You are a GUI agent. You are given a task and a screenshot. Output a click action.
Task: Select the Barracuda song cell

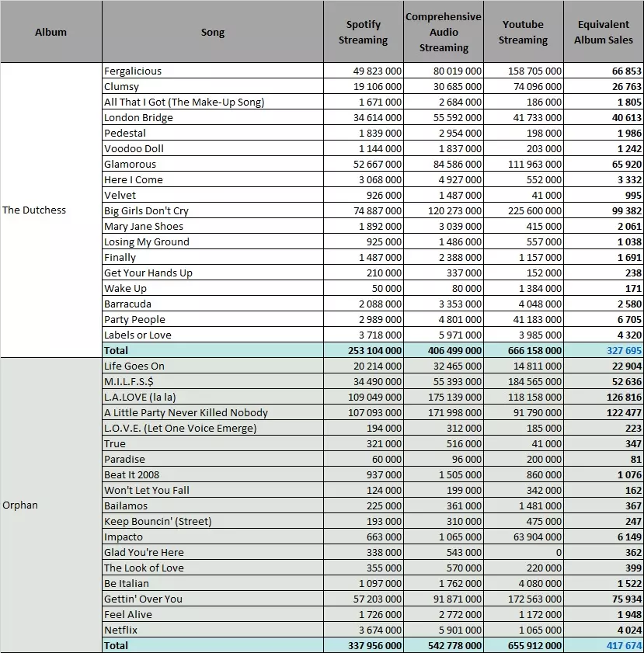pos(212,304)
